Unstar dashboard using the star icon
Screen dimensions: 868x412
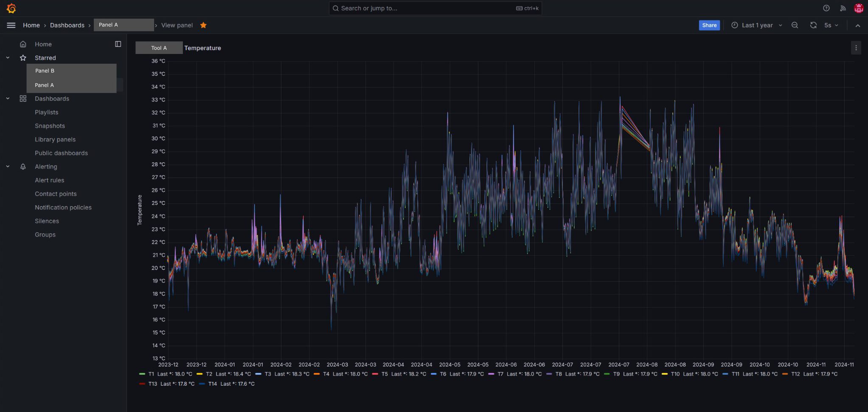(x=203, y=25)
